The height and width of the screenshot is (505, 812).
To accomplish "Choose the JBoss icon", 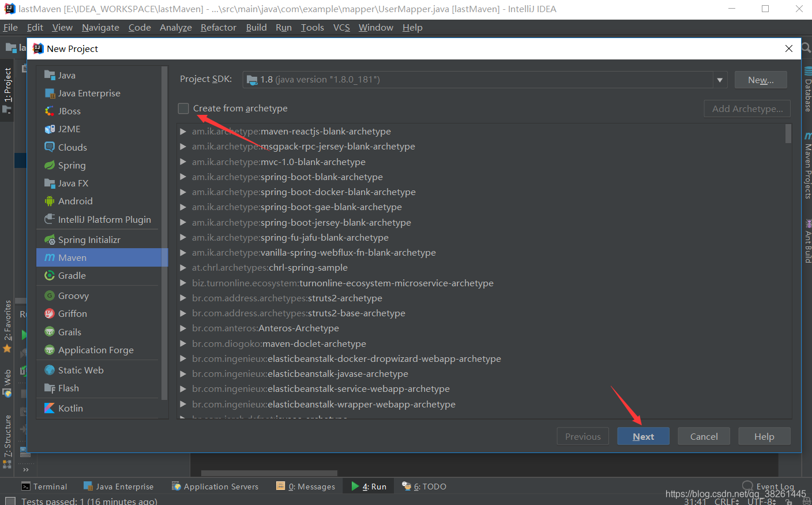I will (x=50, y=111).
